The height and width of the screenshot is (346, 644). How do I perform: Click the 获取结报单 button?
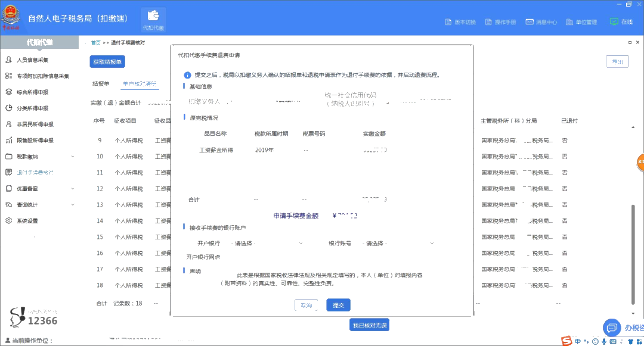click(107, 62)
